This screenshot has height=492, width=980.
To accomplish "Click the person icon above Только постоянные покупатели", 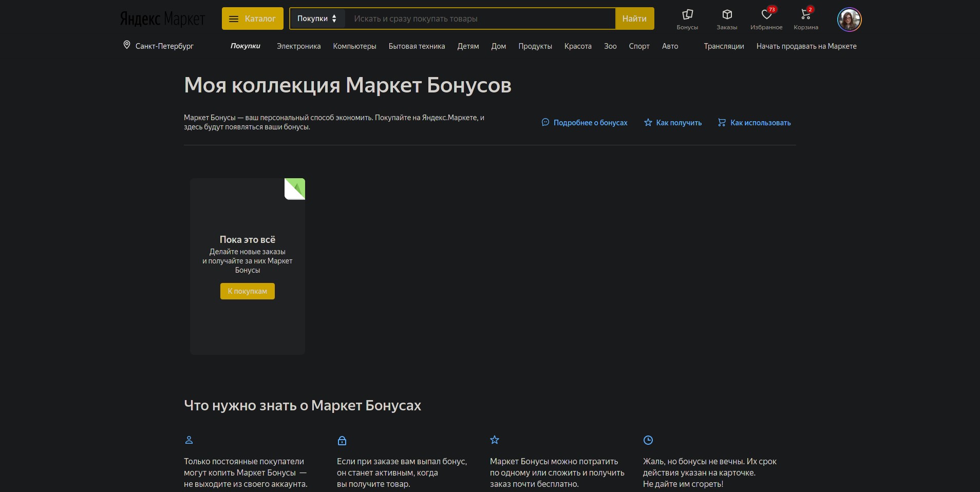I will click(189, 440).
